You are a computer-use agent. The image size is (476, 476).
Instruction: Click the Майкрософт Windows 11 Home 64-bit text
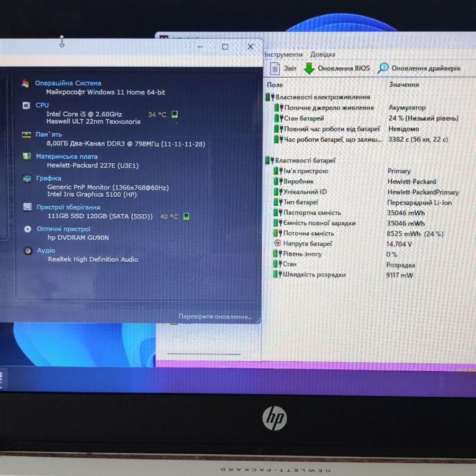[x=105, y=92]
